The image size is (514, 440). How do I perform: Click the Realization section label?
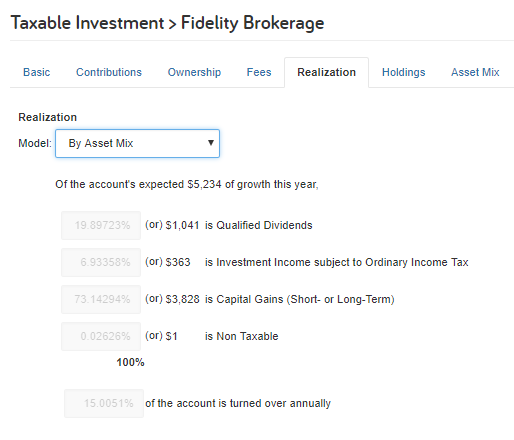click(x=48, y=117)
